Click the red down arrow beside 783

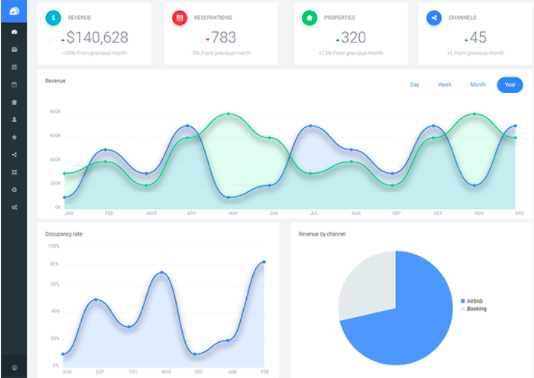[x=207, y=40]
